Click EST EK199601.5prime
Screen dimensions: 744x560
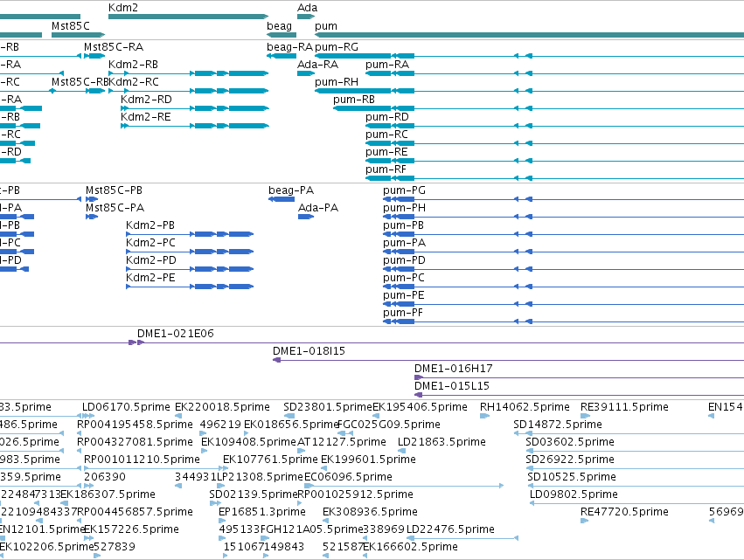tap(368, 460)
